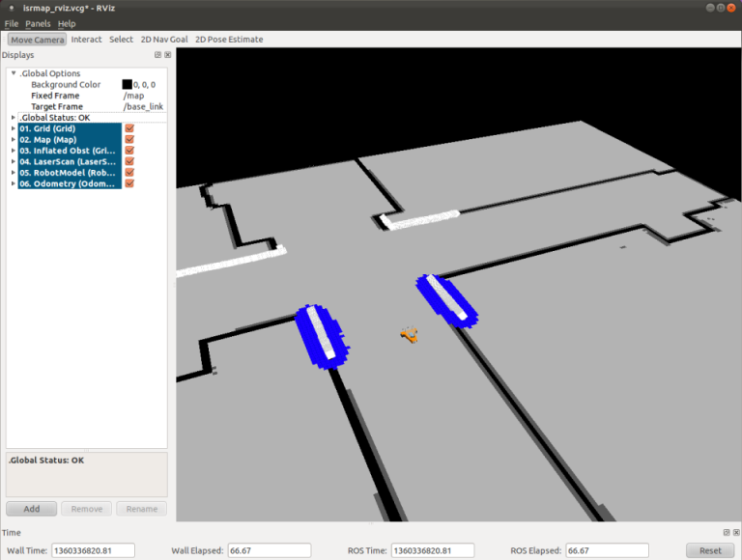Expand the .Global Status: OK entry
Viewport: 742px width, 560px height.
click(x=14, y=118)
